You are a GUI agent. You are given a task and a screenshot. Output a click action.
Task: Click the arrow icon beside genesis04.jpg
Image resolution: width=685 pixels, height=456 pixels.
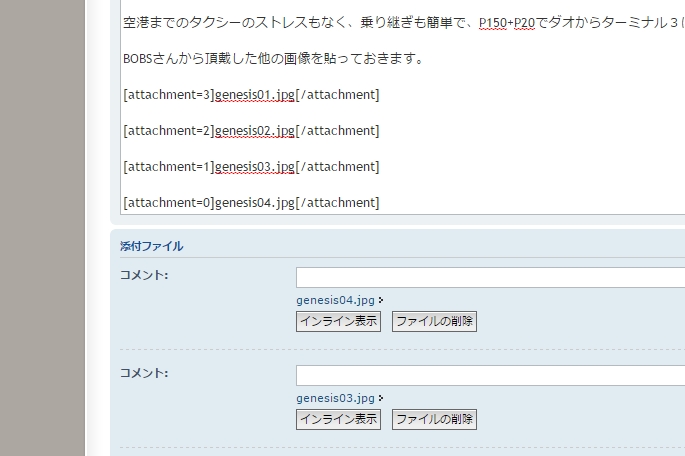[381, 300]
